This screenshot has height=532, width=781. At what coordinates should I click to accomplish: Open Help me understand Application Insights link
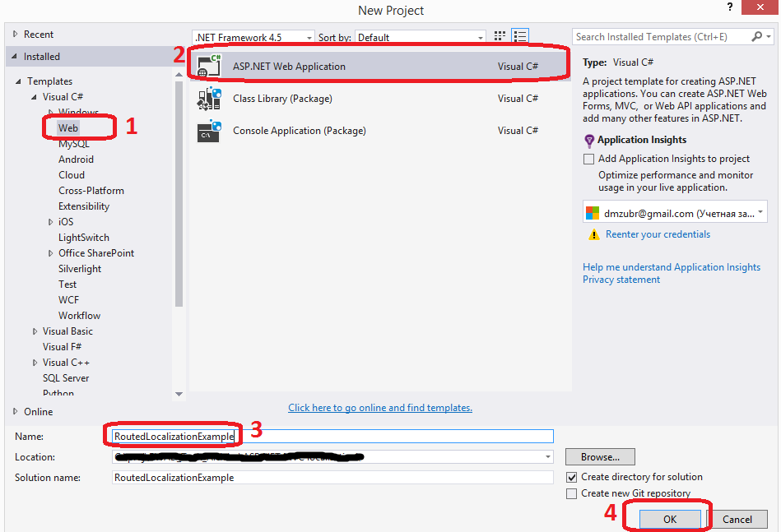[672, 267]
